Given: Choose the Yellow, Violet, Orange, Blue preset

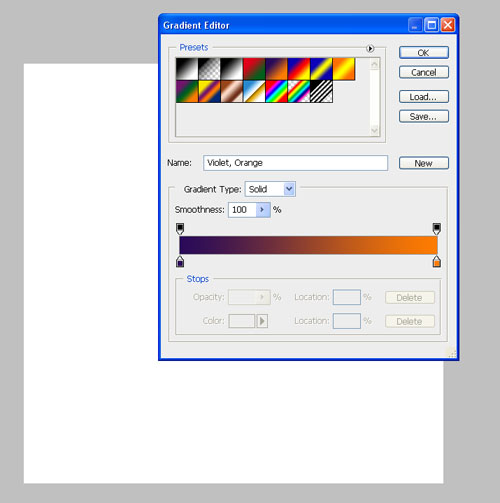Looking at the screenshot, I should [209, 91].
